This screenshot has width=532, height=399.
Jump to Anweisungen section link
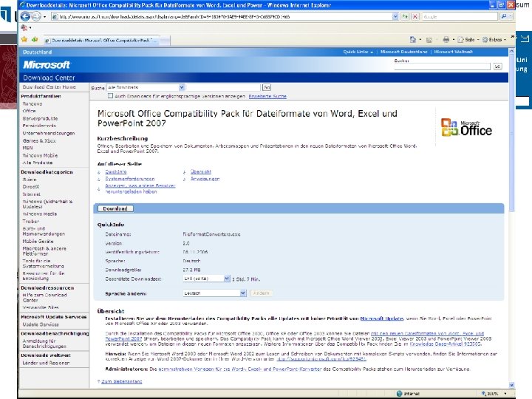point(205,179)
